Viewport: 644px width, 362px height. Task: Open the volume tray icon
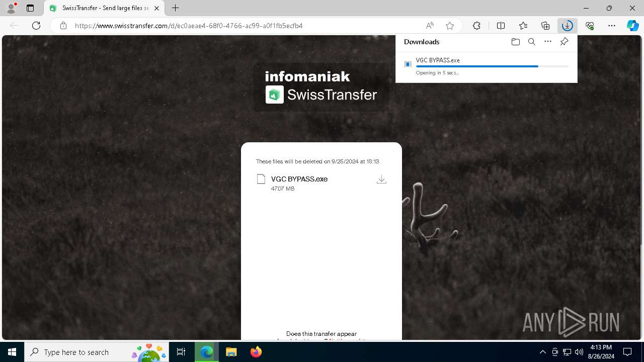[x=579, y=352]
